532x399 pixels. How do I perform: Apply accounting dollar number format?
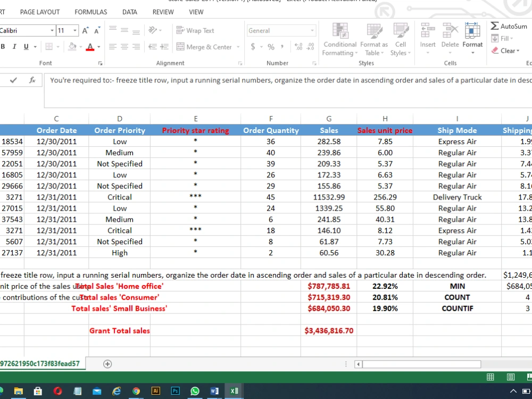click(253, 46)
